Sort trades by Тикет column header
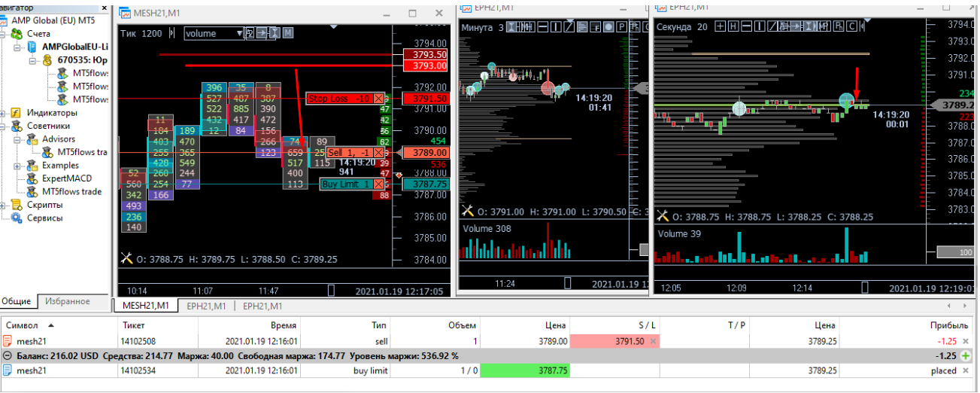 coord(157,325)
